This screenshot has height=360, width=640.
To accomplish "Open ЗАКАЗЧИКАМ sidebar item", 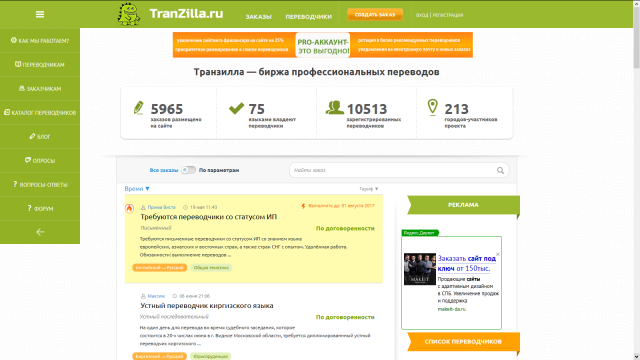I will 40,89.
